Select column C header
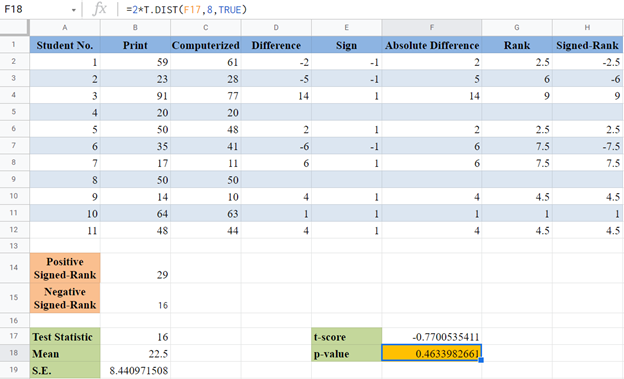624x379 pixels. [206, 27]
